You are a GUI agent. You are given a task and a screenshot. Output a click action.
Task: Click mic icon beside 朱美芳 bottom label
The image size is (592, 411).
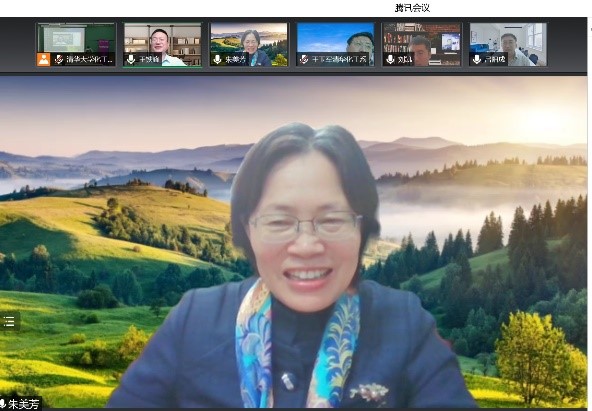[2, 404]
